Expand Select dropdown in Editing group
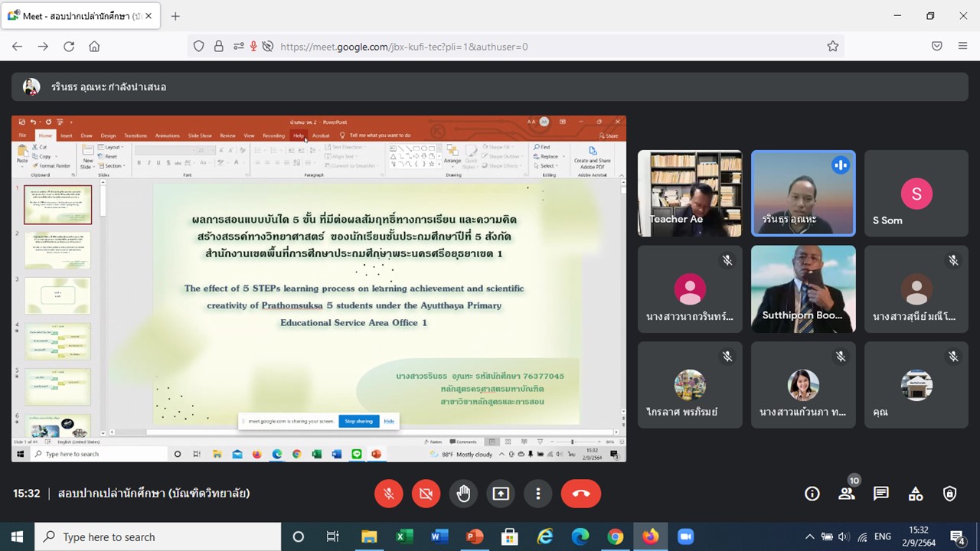 click(x=547, y=165)
